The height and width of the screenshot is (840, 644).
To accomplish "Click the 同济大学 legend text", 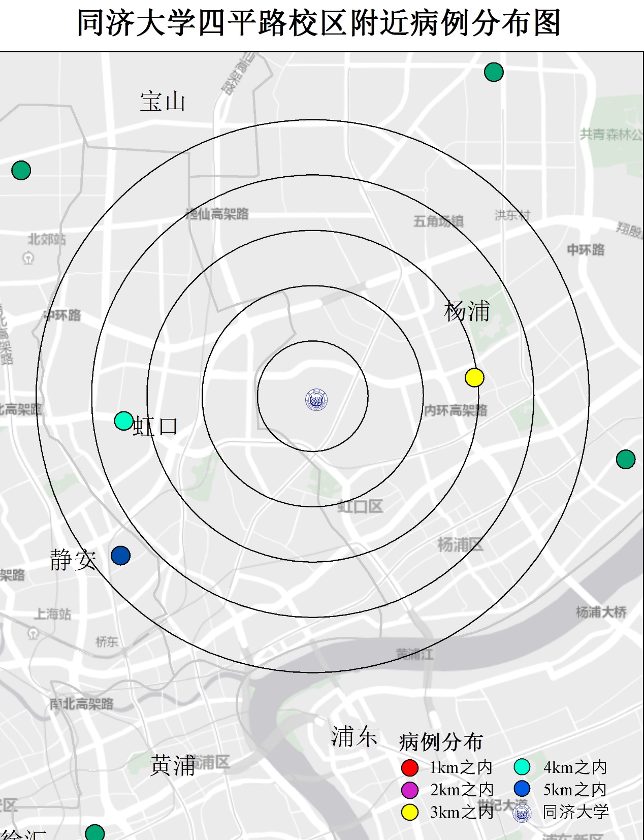I will [x=575, y=812].
